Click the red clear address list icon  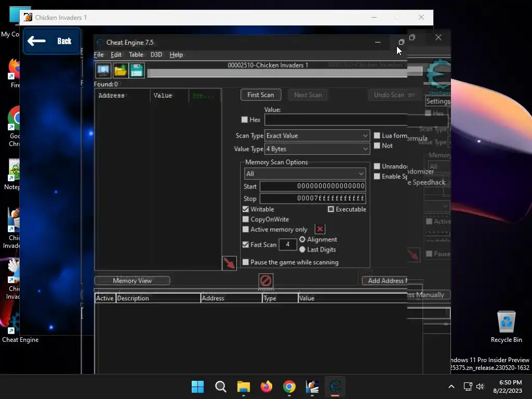click(265, 281)
